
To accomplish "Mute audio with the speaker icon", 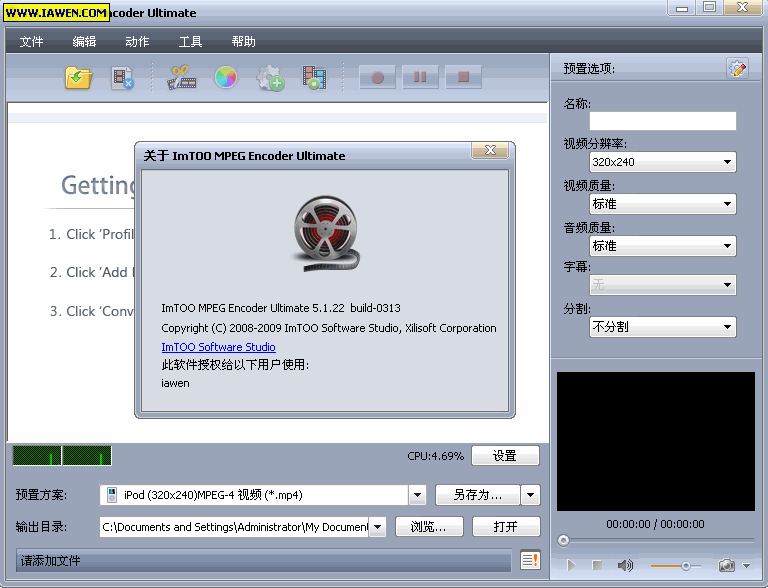I will pos(625,566).
